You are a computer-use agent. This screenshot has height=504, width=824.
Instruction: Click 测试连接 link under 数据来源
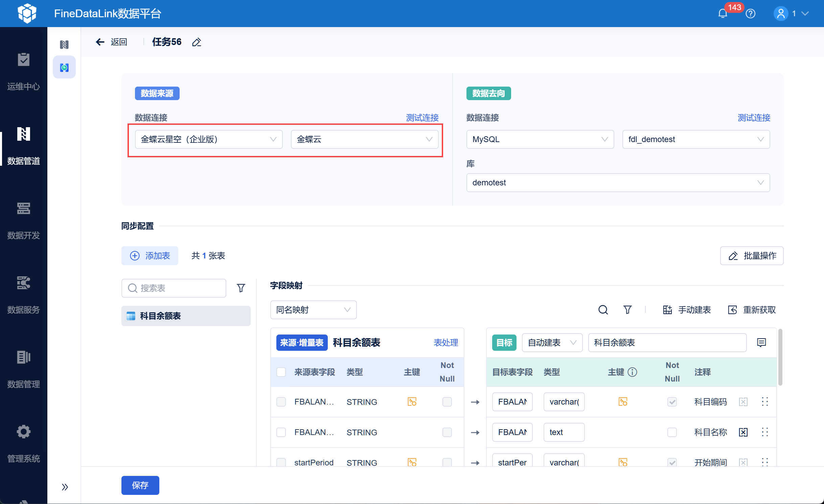click(422, 118)
